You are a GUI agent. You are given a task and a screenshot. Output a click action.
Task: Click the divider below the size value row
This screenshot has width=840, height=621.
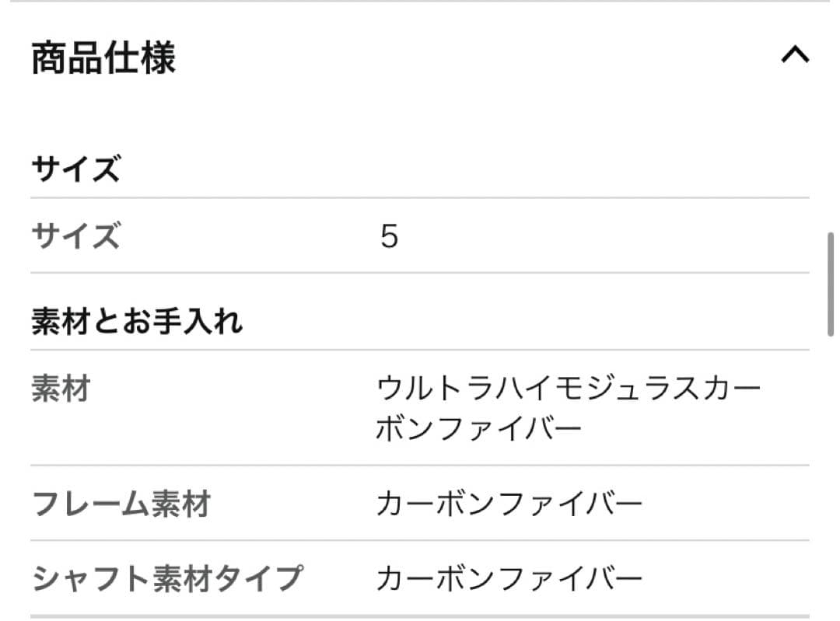420,273
